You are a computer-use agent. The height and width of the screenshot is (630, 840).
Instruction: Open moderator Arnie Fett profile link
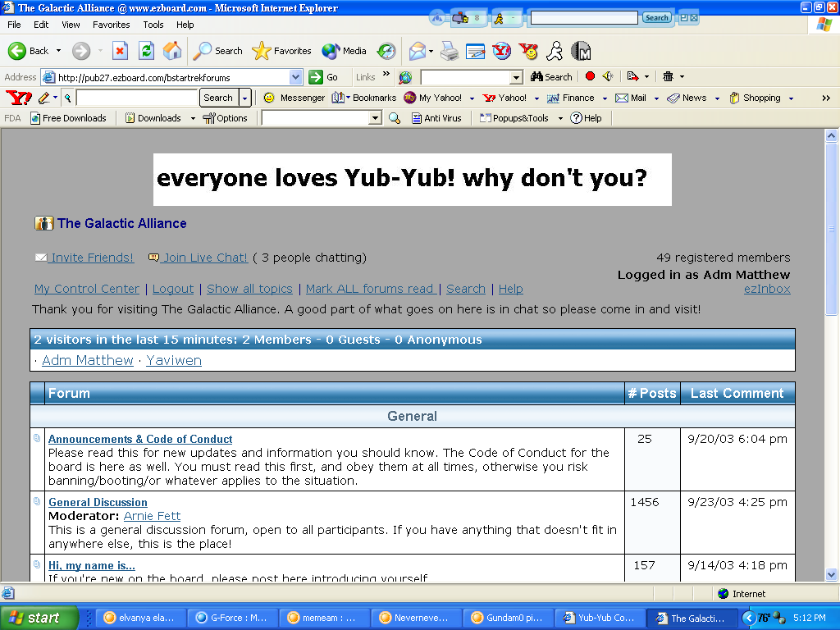pos(152,516)
